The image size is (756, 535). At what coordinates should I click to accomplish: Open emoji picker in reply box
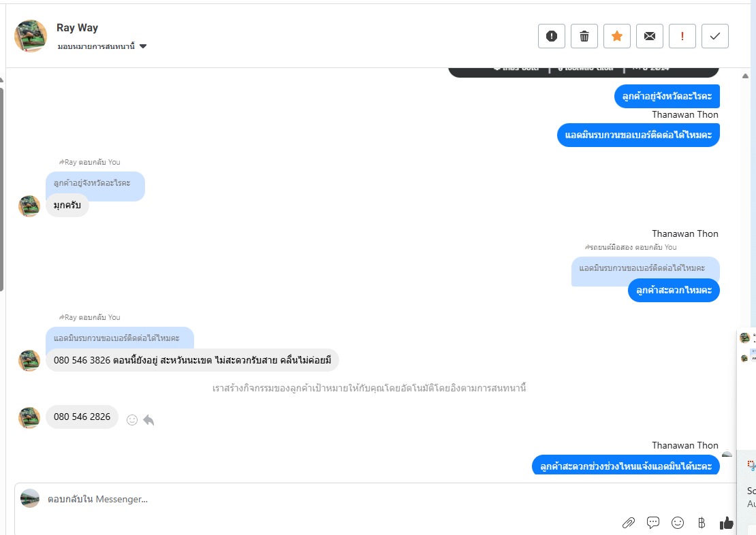pyautogui.click(x=678, y=523)
